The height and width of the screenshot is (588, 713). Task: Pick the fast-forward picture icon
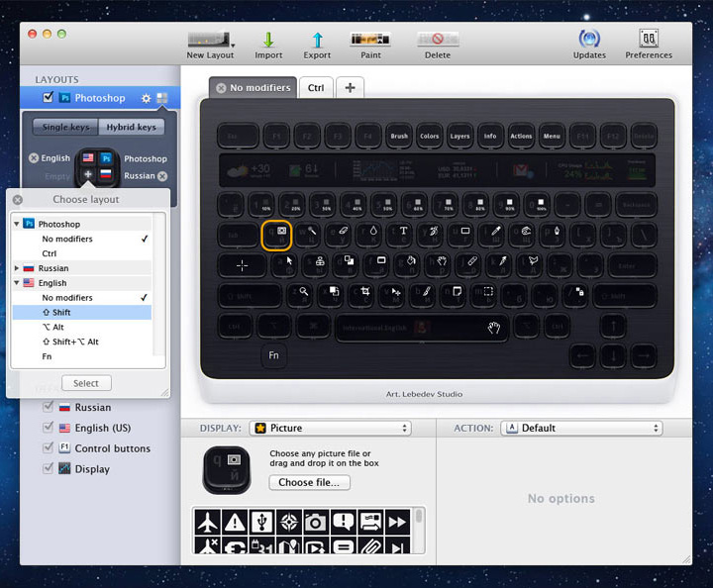[397, 522]
